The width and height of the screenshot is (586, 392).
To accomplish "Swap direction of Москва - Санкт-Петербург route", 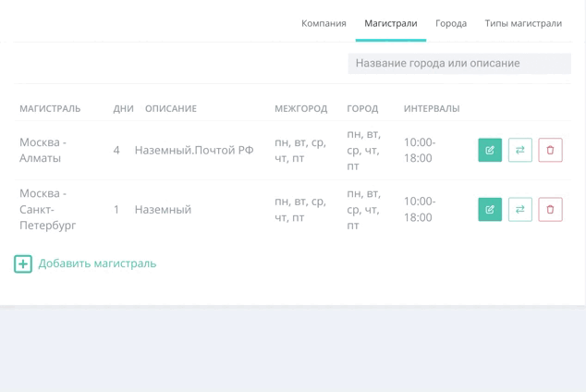I will tap(520, 209).
